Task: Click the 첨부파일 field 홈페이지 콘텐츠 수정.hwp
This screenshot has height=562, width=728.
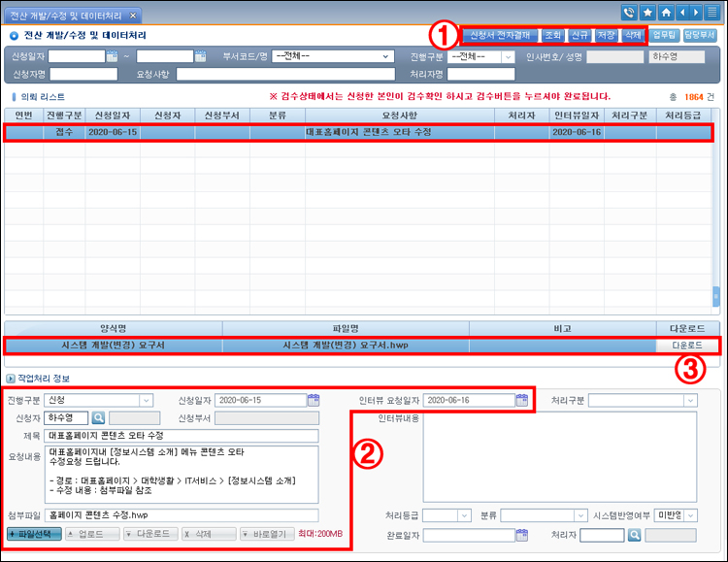Action: pos(182,515)
